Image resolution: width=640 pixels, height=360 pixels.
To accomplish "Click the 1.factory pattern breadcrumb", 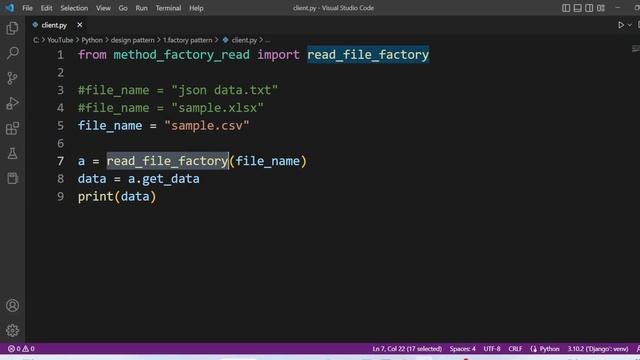I will (187, 40).
